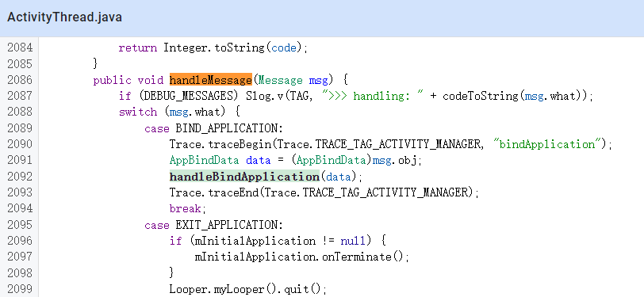Image resolution: width=644 pixels, height=297 pixels.
Task: Open the ActivityThread.java file header
Action: point(64,17)
